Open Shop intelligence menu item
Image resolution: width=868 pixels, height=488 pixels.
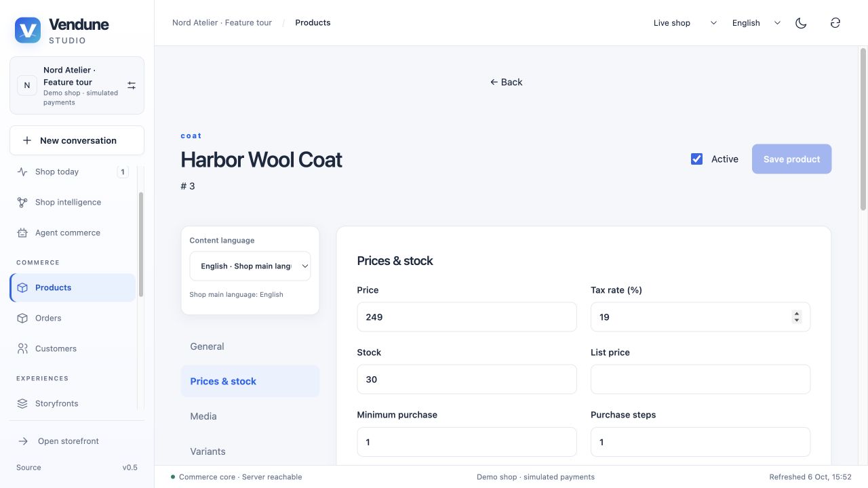point(73,202)
